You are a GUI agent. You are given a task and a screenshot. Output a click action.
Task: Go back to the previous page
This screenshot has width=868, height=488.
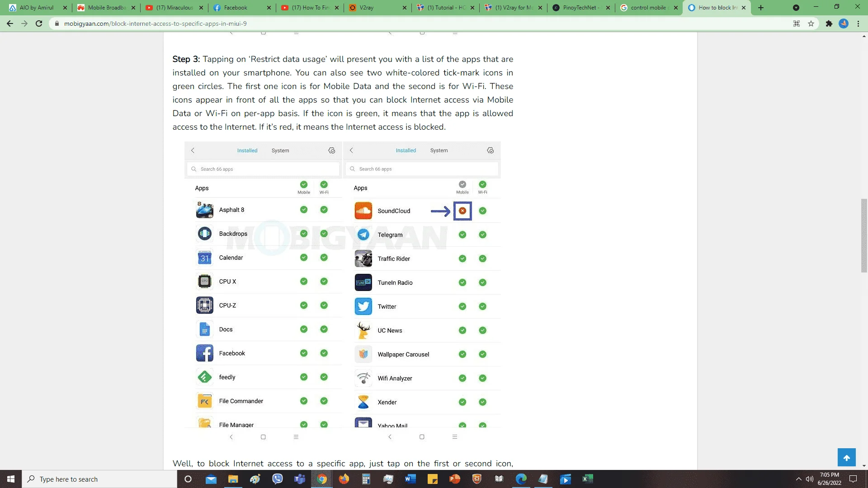(x=10, y=23)
